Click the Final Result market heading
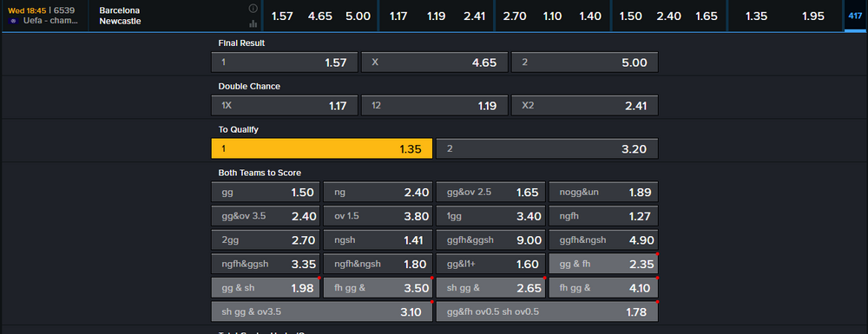The height and width of the screenshot is (334, 868). click(x=241, y=43)
